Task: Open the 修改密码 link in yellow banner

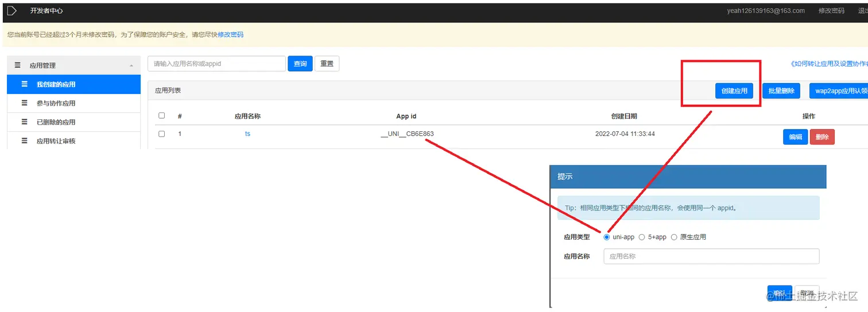Action: (x=230, y=34)
